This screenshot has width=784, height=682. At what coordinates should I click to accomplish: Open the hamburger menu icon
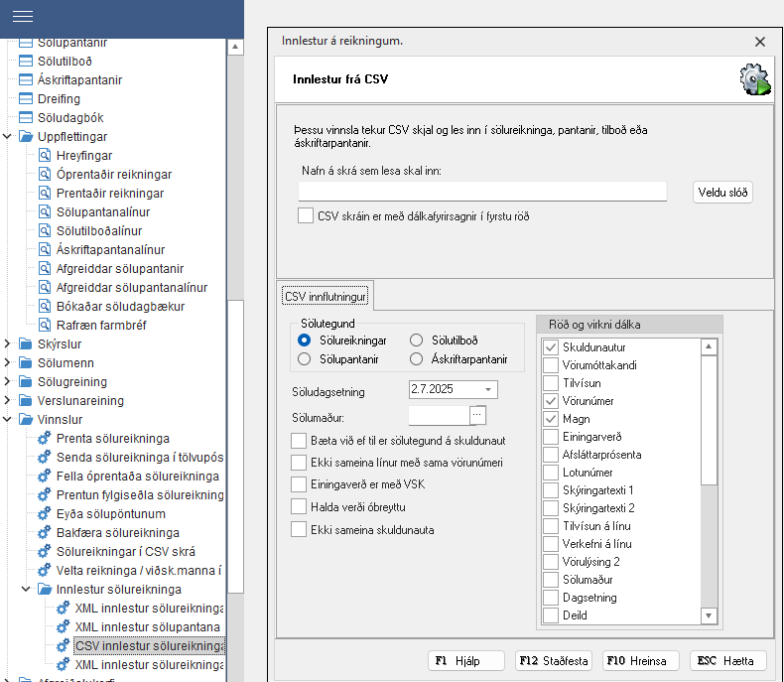pos(23,17)
